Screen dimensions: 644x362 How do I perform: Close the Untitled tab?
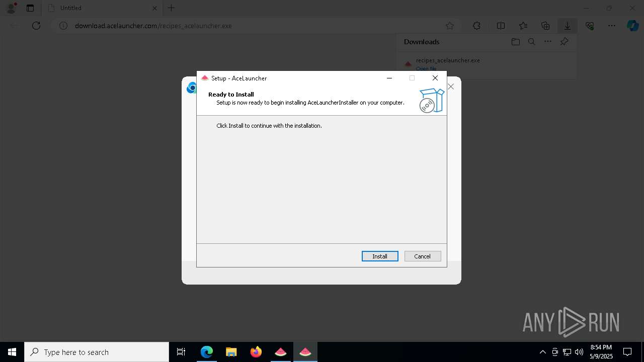[155, 8]
